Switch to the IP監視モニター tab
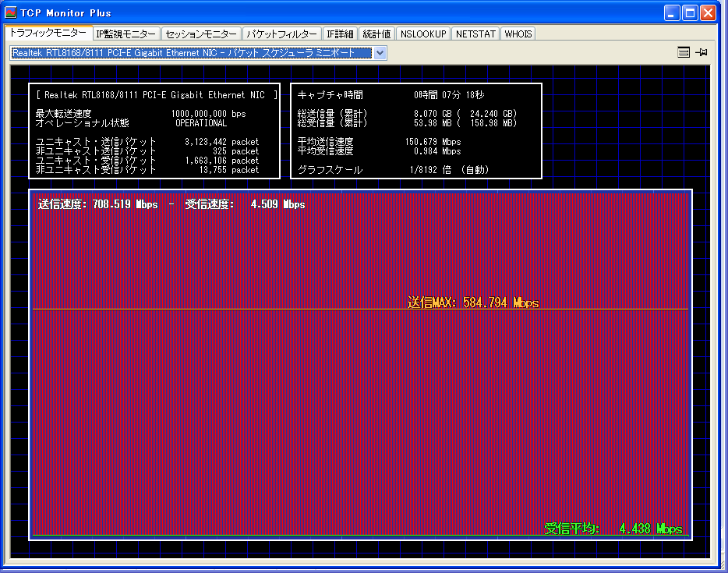The width and height of the screenshot is (728, 573). click(x=126, y=34)
